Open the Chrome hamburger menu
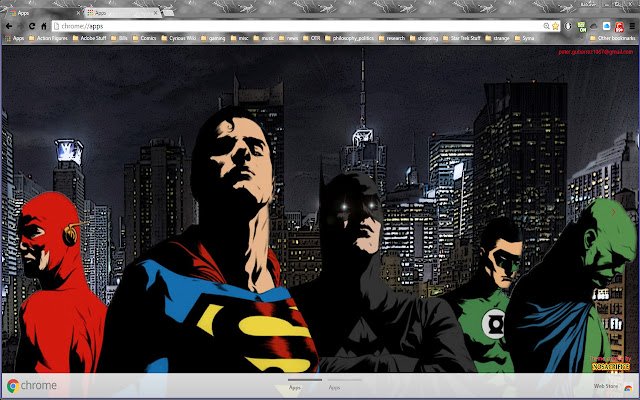 coord(632,26)
